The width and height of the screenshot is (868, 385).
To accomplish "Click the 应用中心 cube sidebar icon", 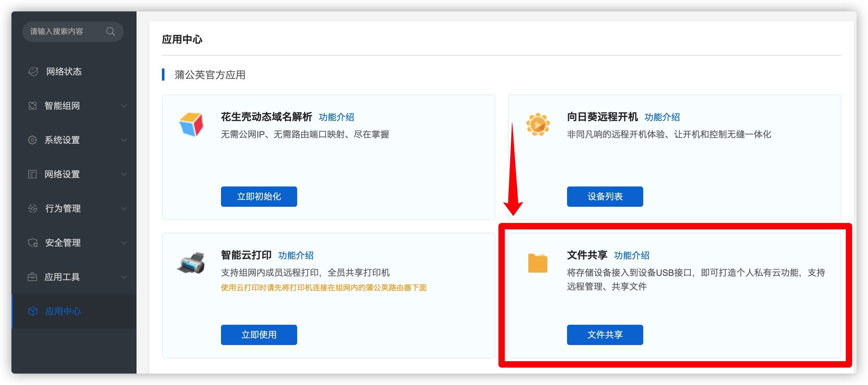I will click(x=33, y=311).
